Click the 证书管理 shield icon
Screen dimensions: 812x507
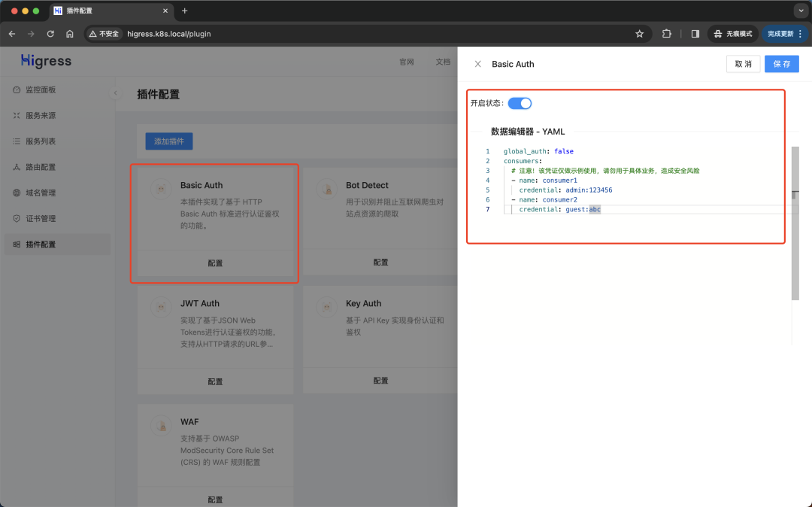coord(17,219)
